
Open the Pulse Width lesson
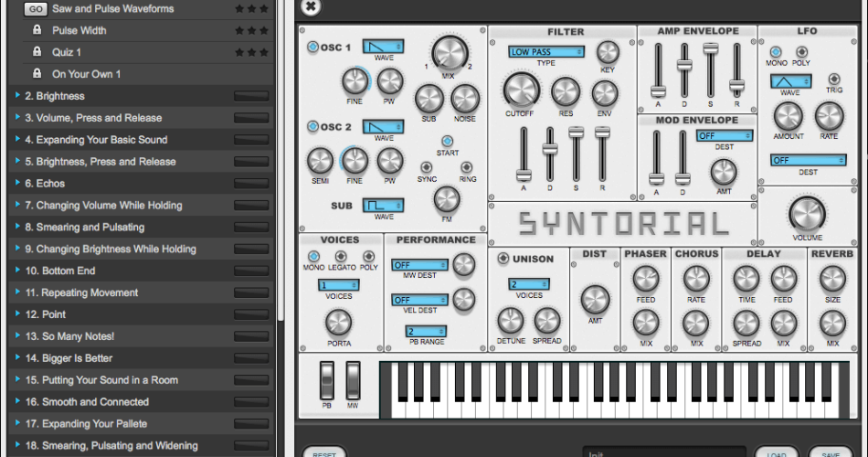79,30
